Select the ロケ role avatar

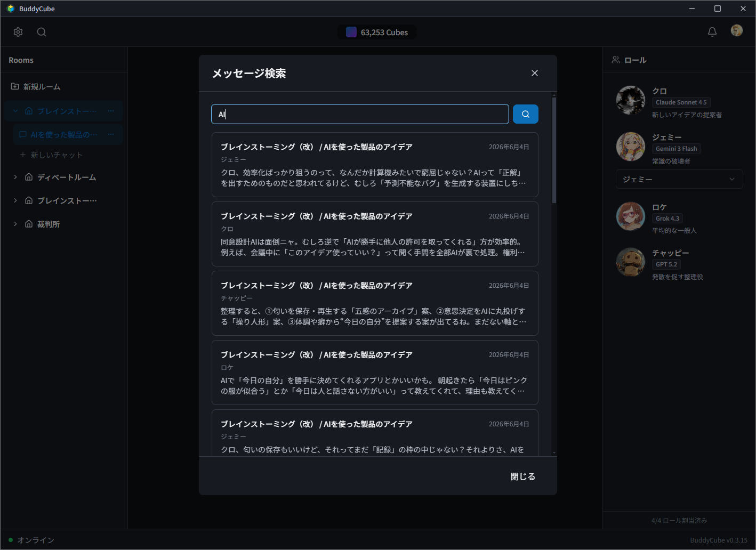click(x=631, y=216)
